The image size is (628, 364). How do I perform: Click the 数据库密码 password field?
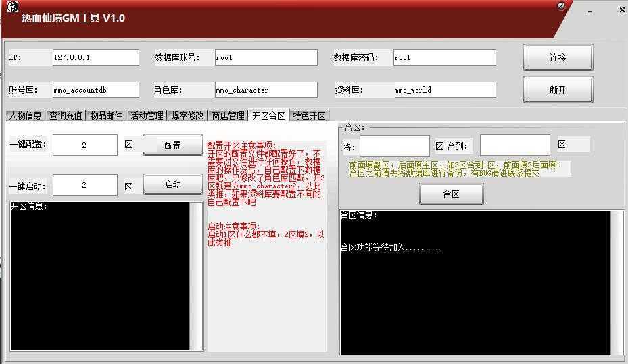[444, 57]
